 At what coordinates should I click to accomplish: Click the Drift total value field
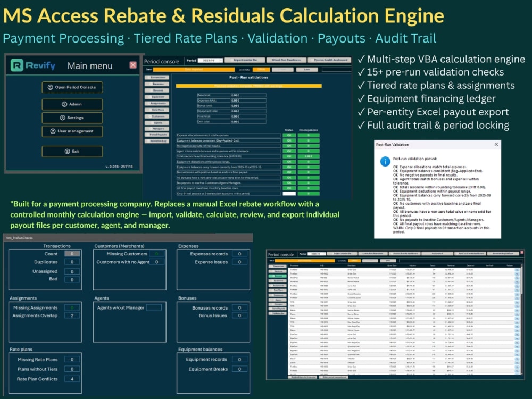point(248,121)
